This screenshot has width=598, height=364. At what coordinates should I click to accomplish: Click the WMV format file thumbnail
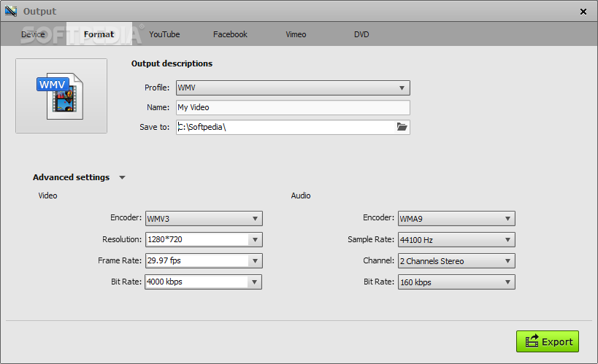[61, 96]
